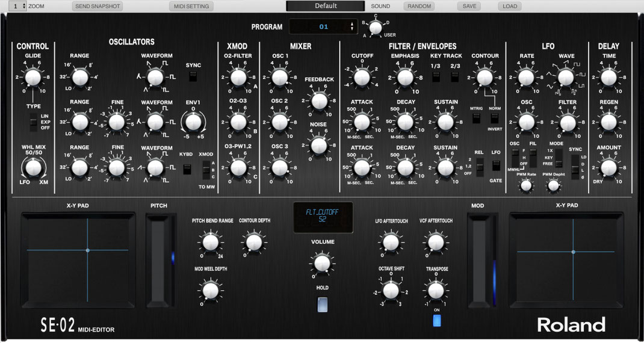Image resolution: width=644 pixels, height=343 pixels.
Task: Toggle the LFO/GATE switch
Action: click(x=496, y=165)
